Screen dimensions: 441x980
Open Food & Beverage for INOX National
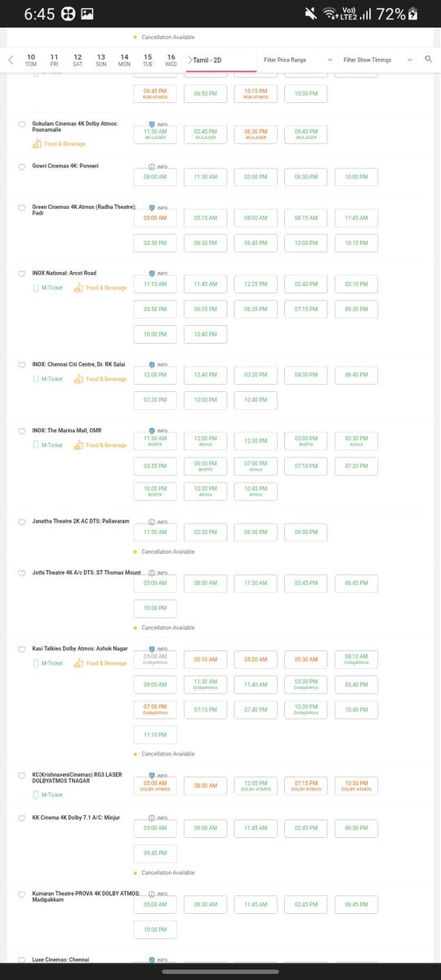100,287
